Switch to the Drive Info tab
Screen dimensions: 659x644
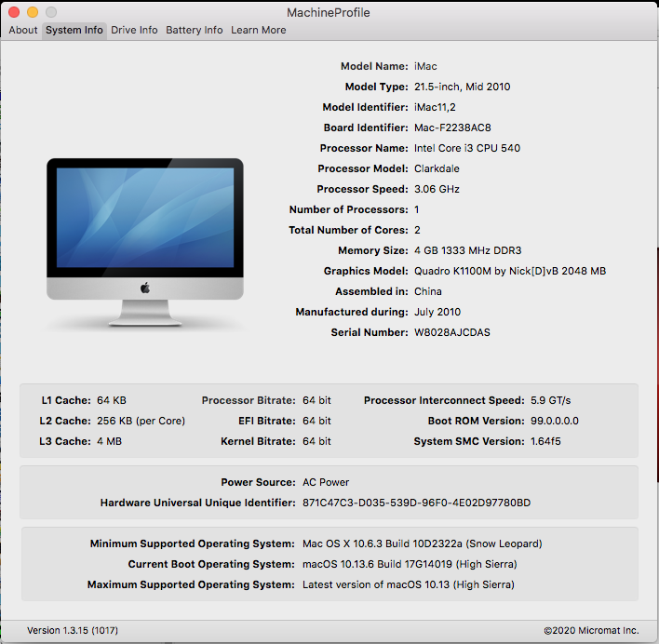(x=134, y=31)
